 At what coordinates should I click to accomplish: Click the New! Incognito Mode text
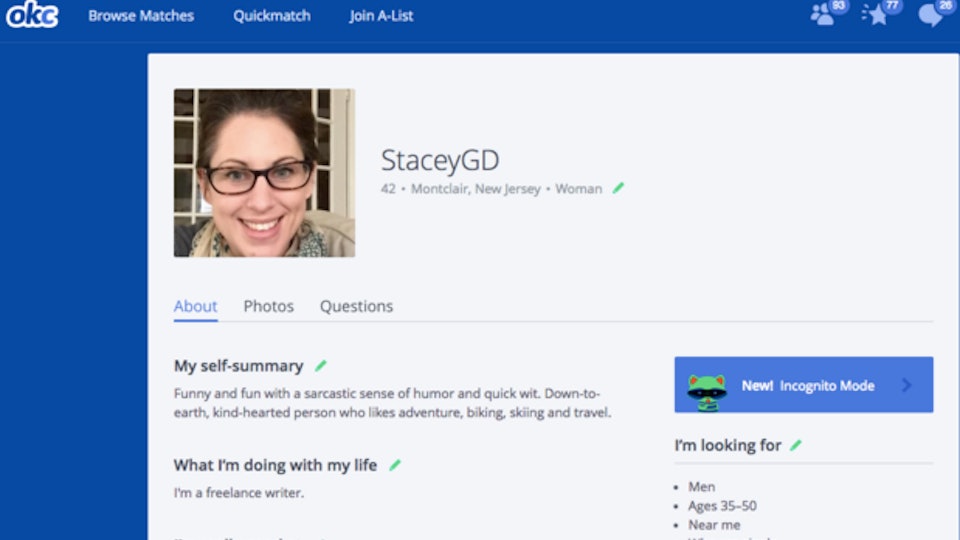(808, 385)
